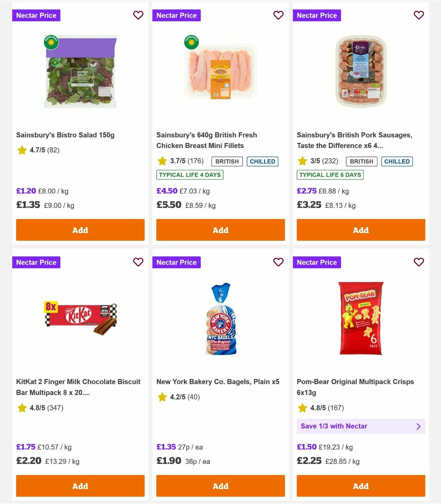Click the star icon on Pom-Bear's rating

(x=302, y=408)
